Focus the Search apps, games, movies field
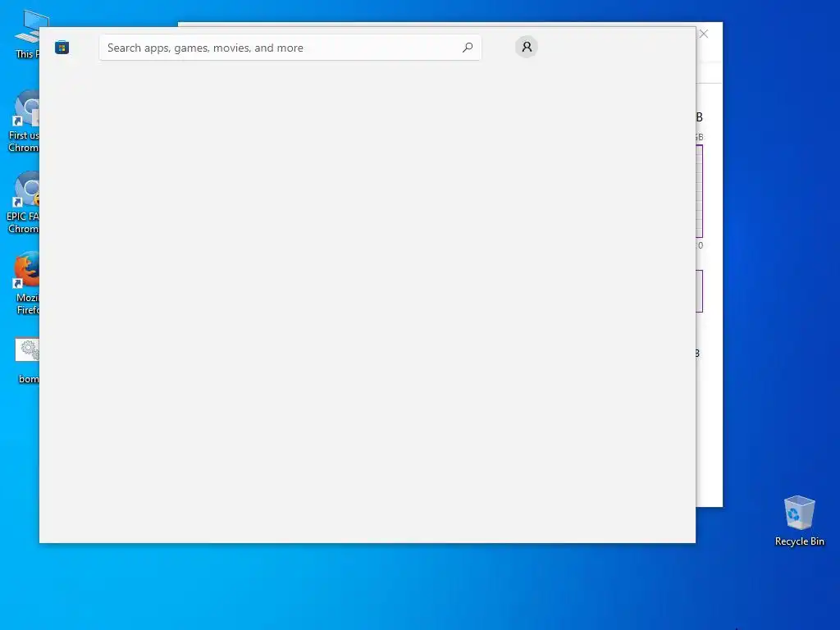 point(290,48)
